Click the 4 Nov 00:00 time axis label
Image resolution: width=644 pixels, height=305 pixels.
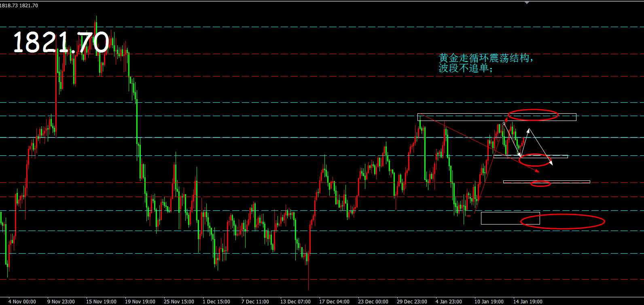(22, 302)
